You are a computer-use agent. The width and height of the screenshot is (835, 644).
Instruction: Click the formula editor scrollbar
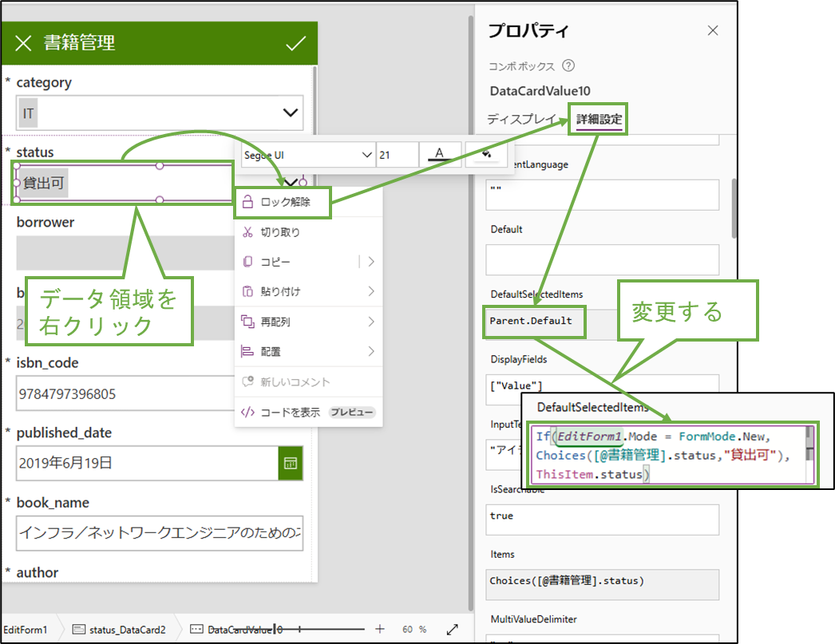point(809,443)
